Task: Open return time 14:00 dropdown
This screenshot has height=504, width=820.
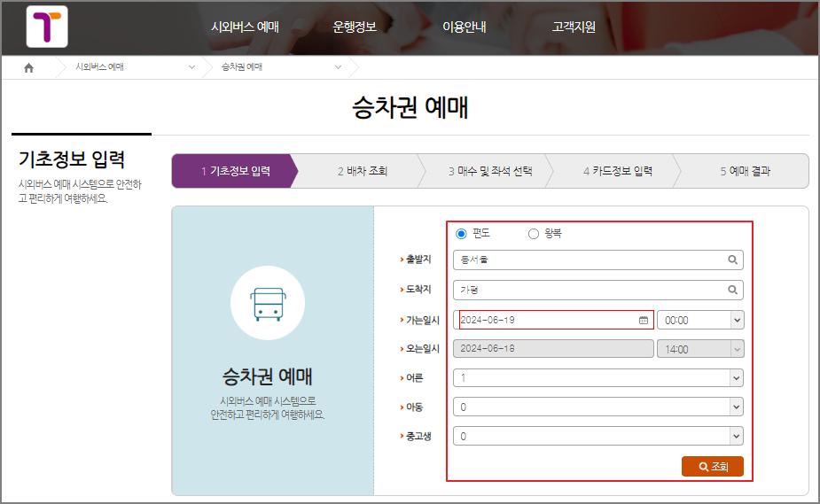Action: 700,349
